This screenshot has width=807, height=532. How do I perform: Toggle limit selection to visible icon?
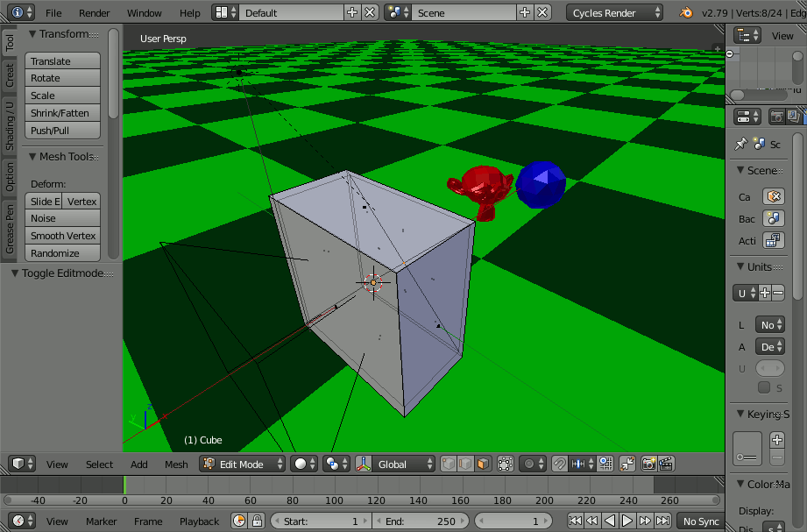(505, 464)
